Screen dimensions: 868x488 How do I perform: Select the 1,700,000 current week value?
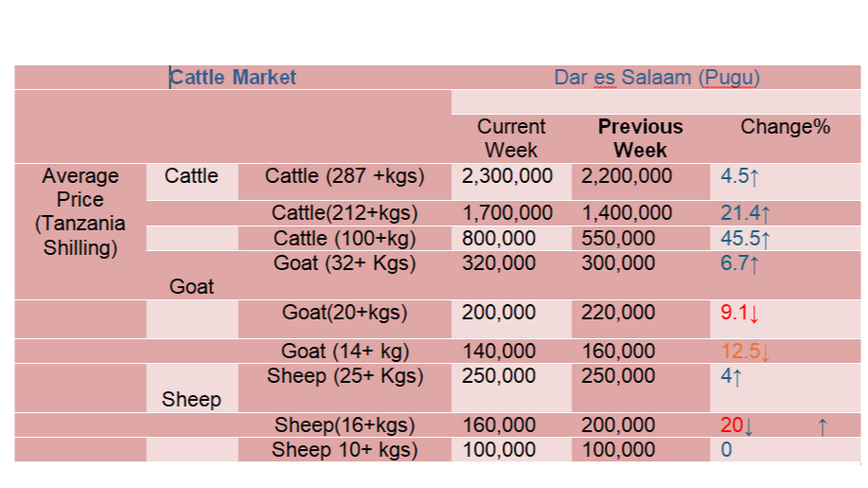(507, 214)
